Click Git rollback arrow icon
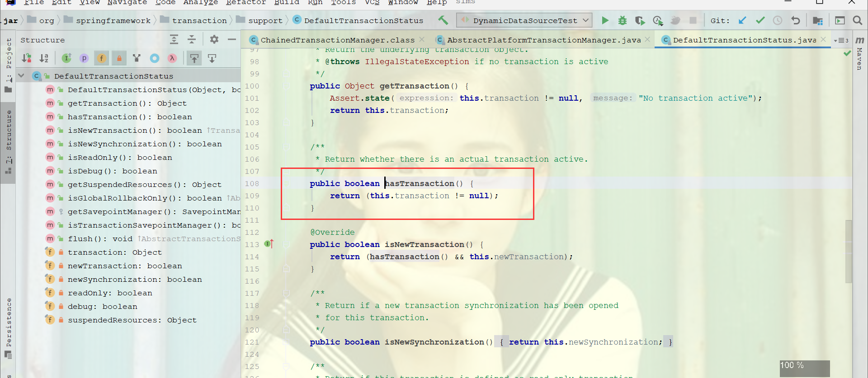The image size is (868, 378). tap(795, 20)
